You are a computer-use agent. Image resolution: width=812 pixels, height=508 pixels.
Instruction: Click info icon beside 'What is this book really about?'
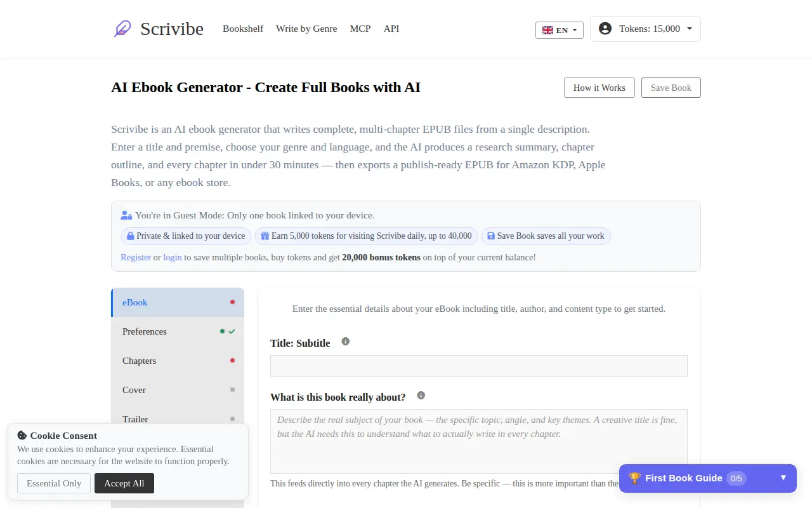click(x=421, y=396)
